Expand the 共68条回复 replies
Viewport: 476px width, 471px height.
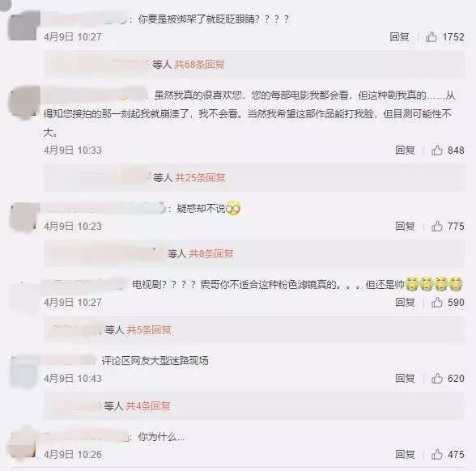pos(199,65)
